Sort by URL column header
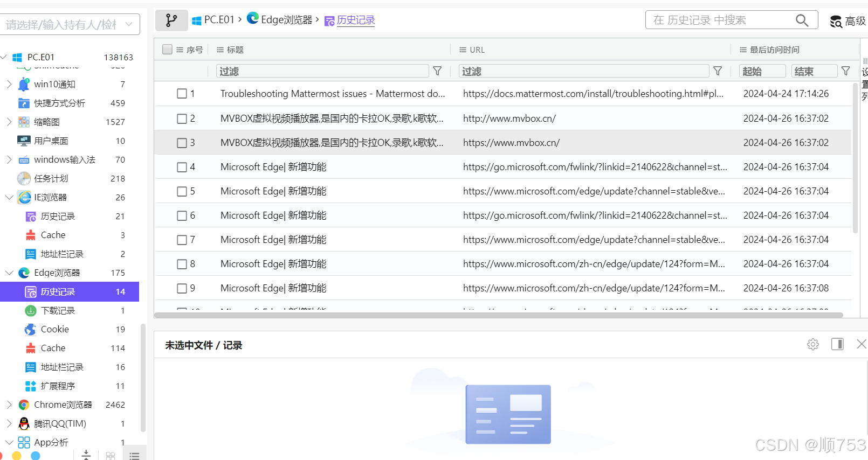868x460 pixels. tap(472, 50)
